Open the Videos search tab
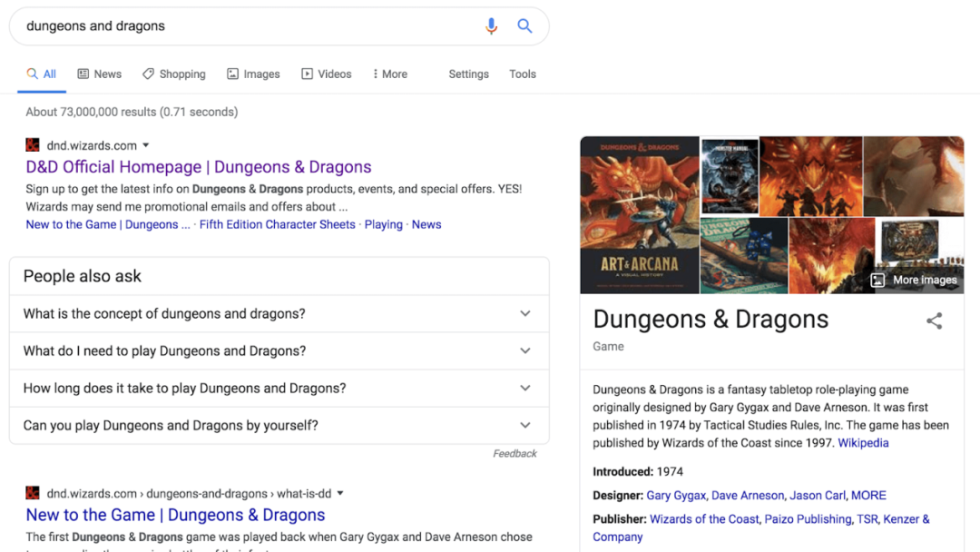This screenshot has height=552, width=980. tap(327, 74)
